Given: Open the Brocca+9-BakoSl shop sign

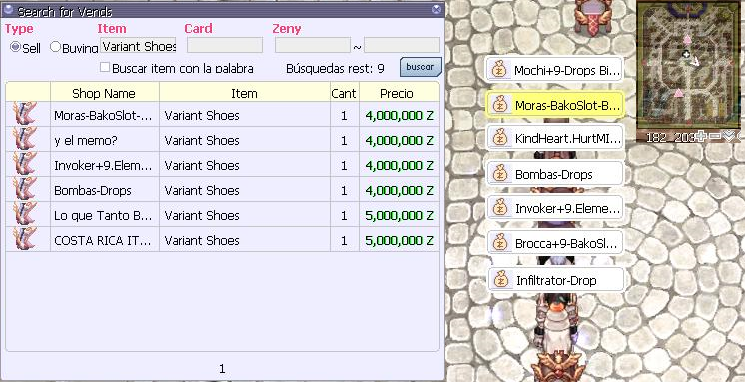Looking at the screenshot, I should coord(554,243).
